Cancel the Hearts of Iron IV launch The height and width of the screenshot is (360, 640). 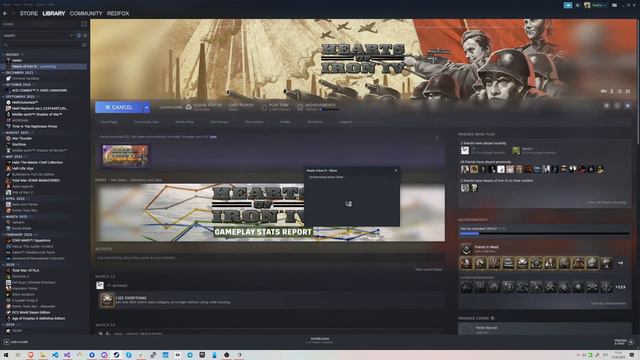118,107
